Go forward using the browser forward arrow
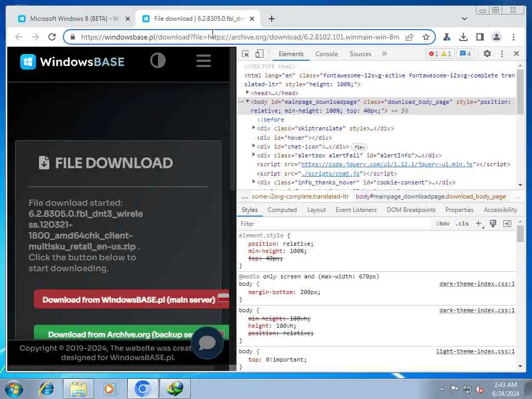This screenshot has height=399, width=532. [x=35, y=37]
